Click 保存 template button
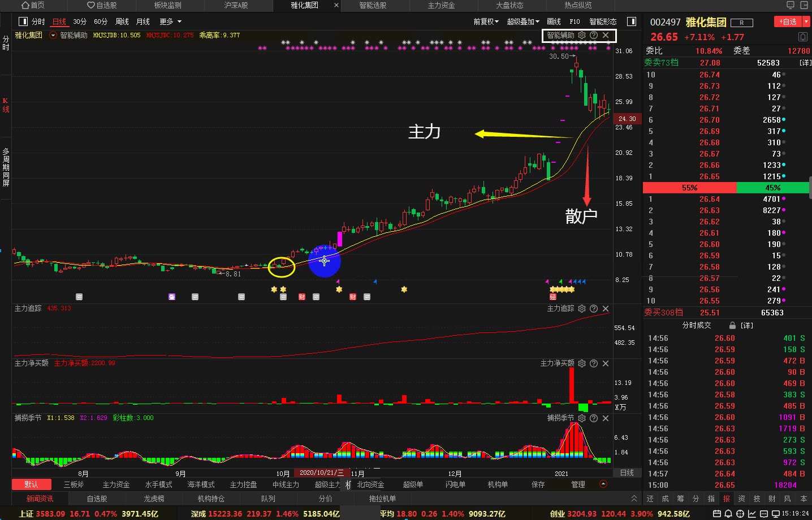Image resolution: width=812 pixels, height=520 pixels. 538,484
